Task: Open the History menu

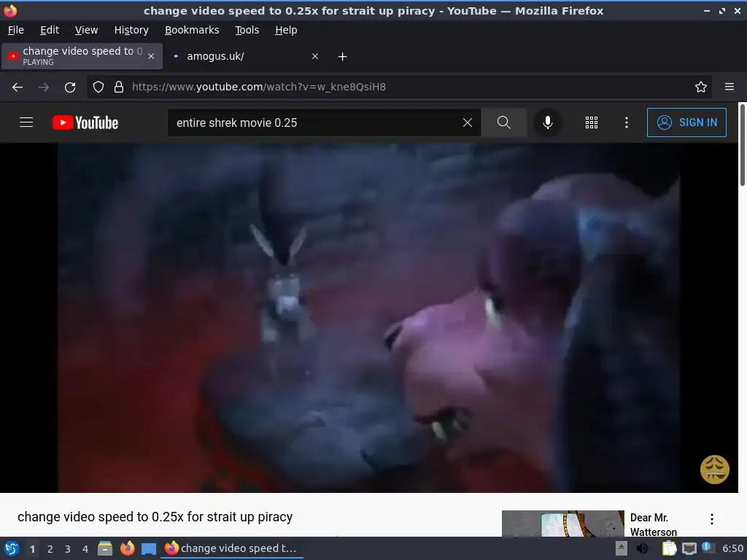Action: pos(131,30)
